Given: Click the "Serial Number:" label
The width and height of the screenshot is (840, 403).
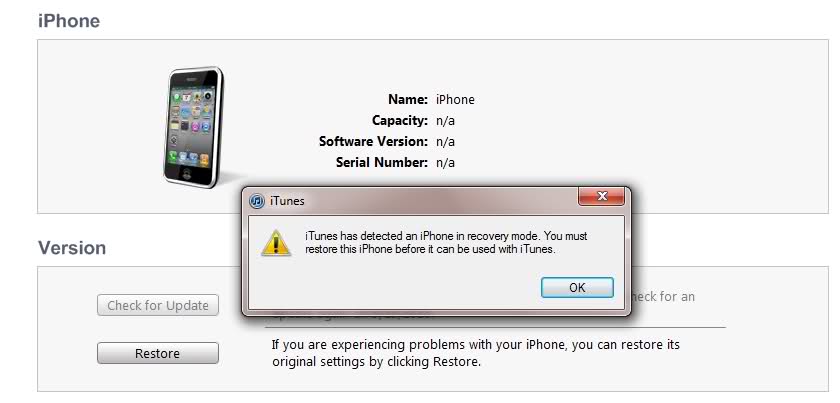Looking at the screenshot, I should tap(382, 162).
